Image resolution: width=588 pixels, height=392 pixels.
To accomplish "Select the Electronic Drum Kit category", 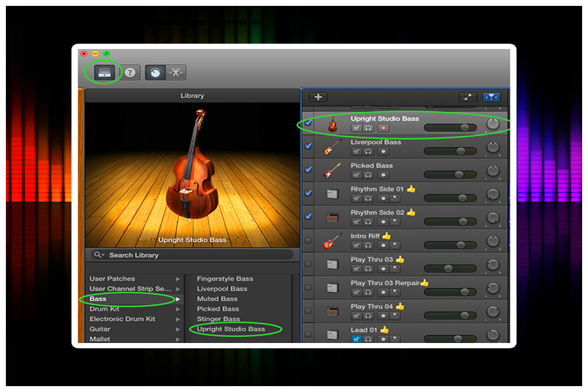I will point(122,319).
